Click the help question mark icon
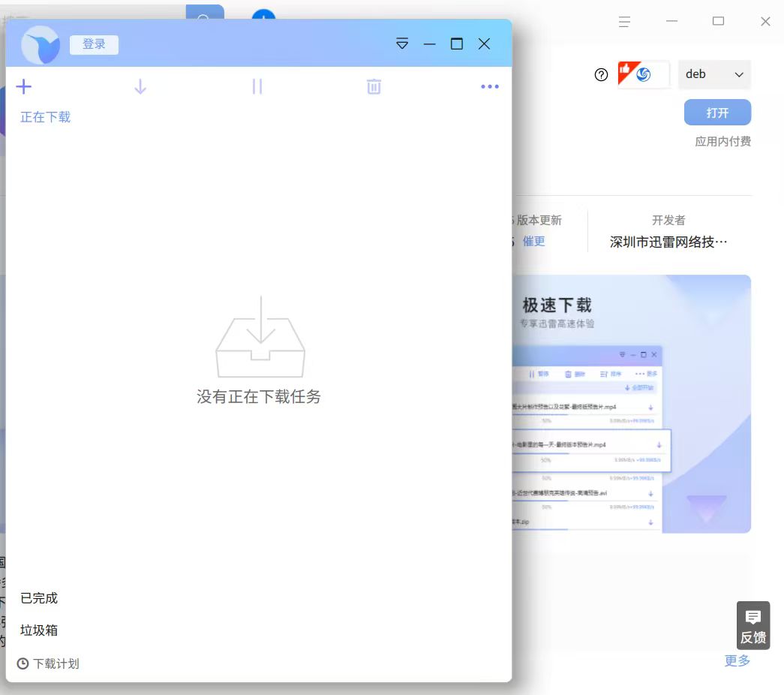784x695 pixels. (x=601, y=74)
